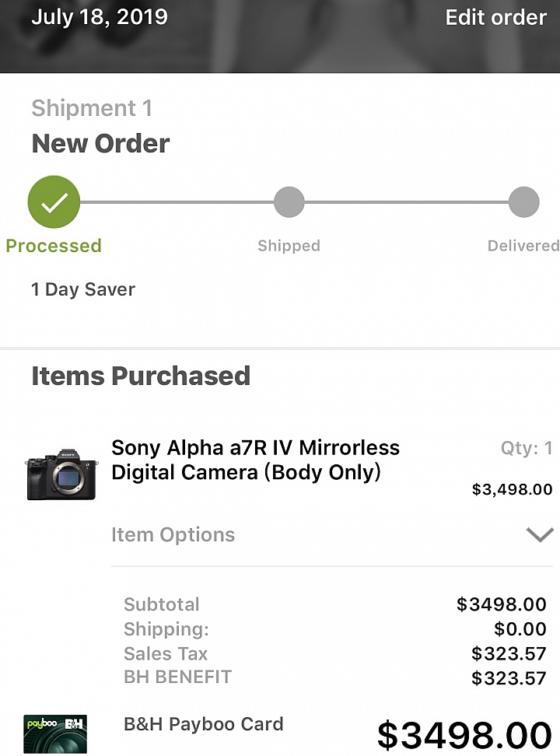
Task: Click the green Processed checkmark icon
Action: click(x=54, y=202)
